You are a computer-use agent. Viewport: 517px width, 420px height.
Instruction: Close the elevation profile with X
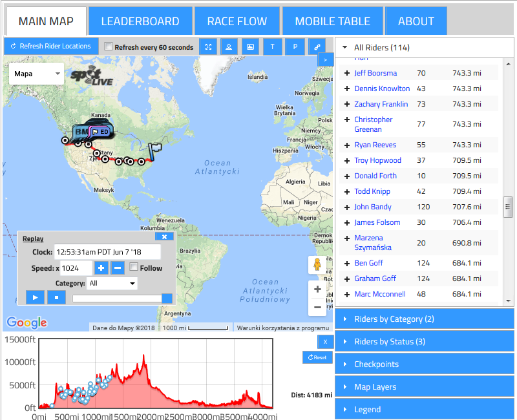tap(326, 342)
